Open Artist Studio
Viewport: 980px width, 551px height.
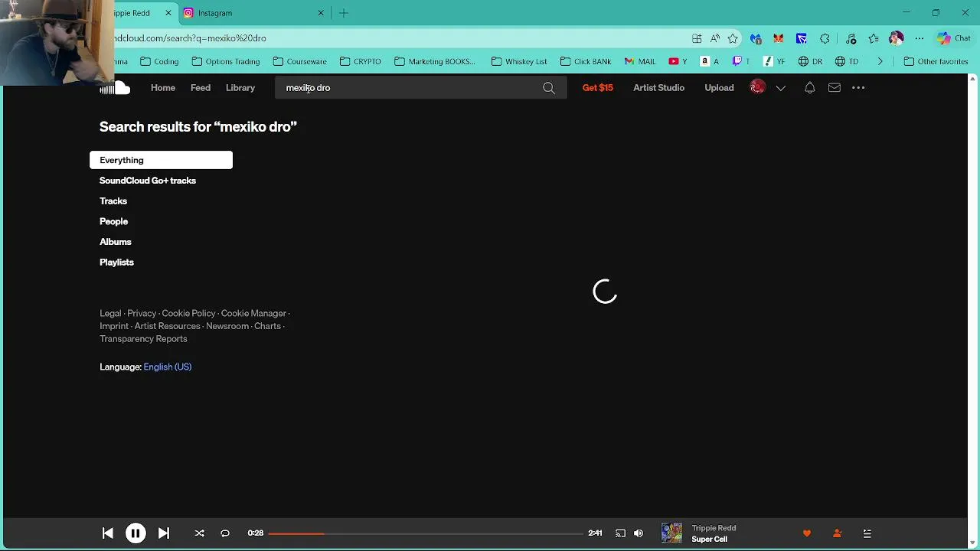coord(658,88)
